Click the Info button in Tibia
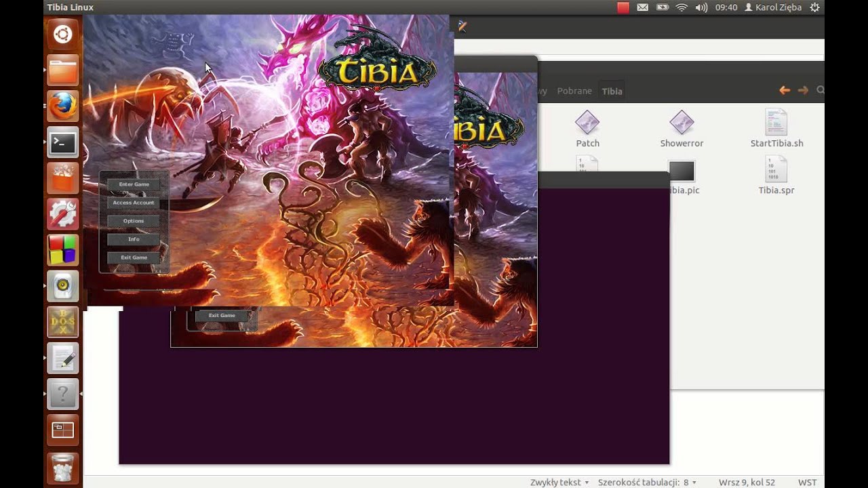Screen dimensions: 868x488 134,239
